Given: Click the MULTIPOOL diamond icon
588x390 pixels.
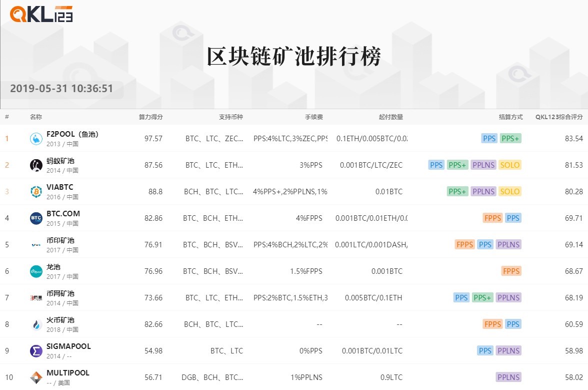Looking at the screenshot, I should coord(36,377).
